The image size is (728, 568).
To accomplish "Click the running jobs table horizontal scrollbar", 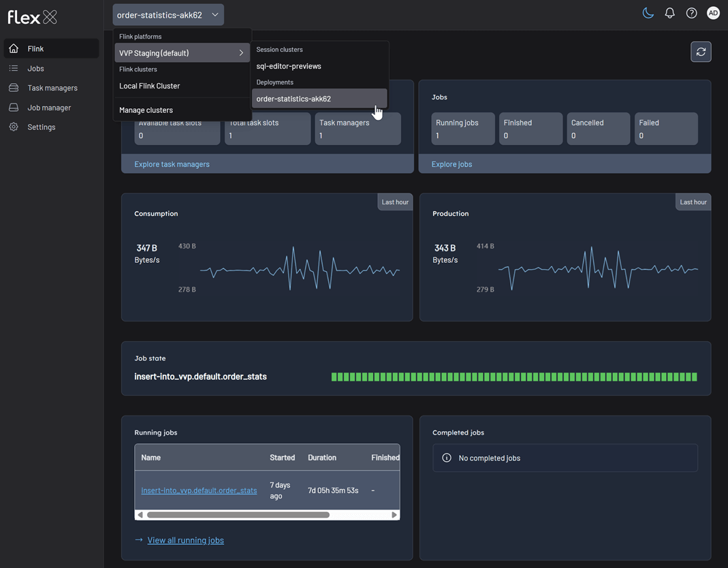I will pyautogui.click(x=238, y=515).
